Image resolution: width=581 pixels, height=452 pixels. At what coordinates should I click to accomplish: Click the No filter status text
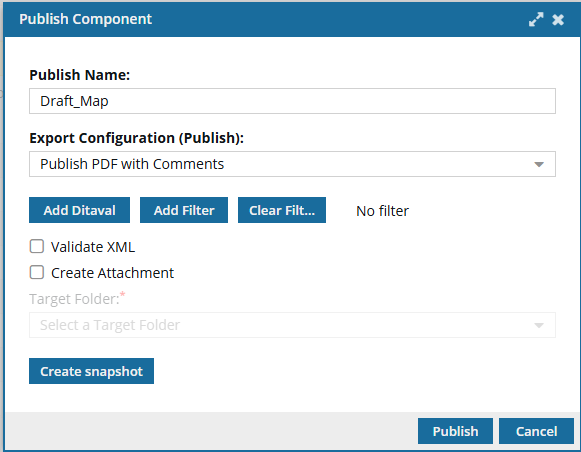coord(382,211)
